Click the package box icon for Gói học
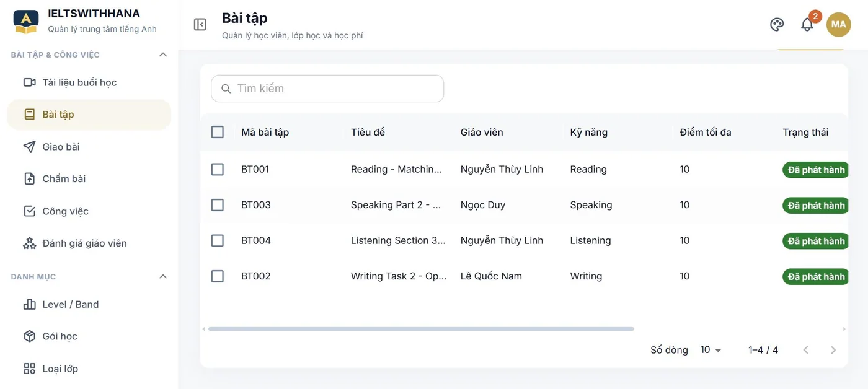This screenshot has height=389, width=868. coord(29,336)
